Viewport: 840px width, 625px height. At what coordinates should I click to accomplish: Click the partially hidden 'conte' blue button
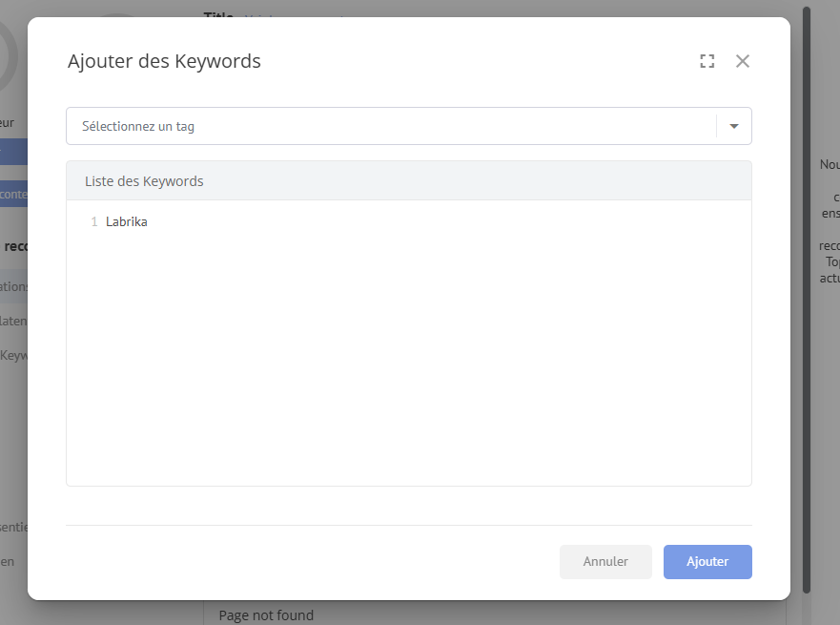pos(13,194)
